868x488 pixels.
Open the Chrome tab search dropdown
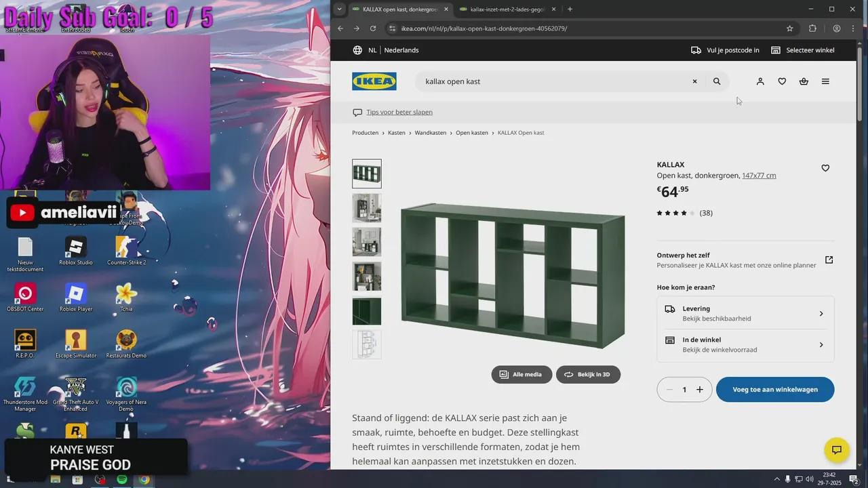340,9
